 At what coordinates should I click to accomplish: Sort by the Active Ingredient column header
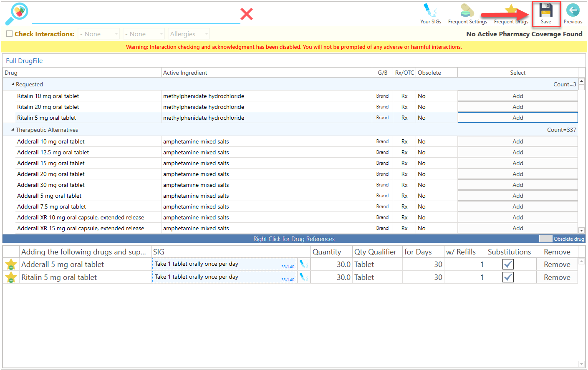pos(267,73)
